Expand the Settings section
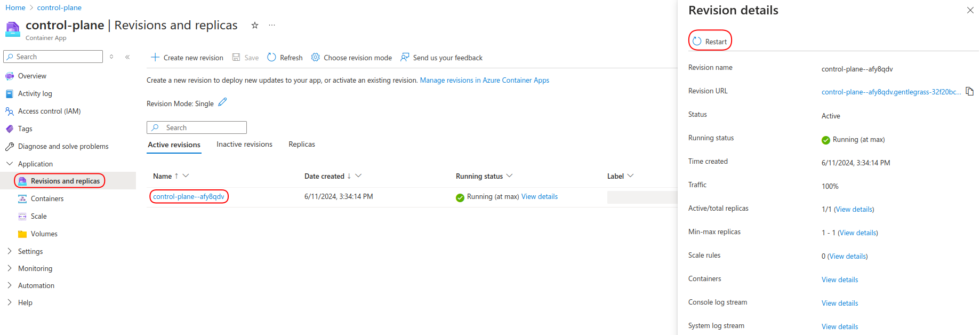This screenshot has width=980, height=335. (x=10, y=251)
